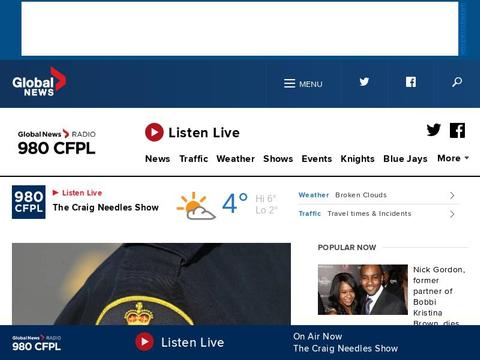
Task: Open The Craig Needles Show link beside badge
Action: 106,207
